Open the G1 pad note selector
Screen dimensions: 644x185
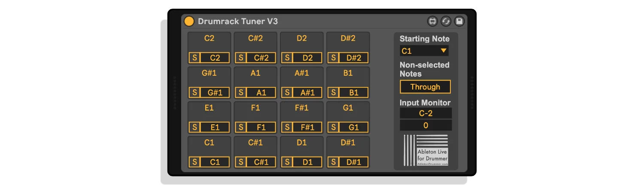(354, 127)
